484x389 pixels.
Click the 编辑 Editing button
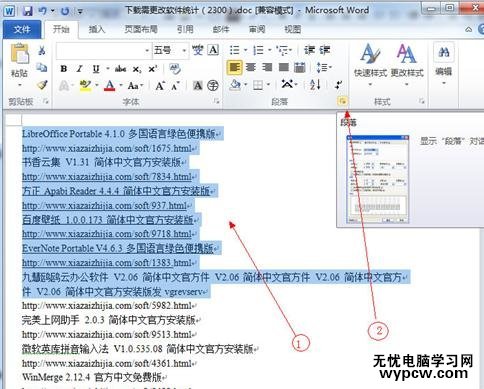(x=444, y=63)
